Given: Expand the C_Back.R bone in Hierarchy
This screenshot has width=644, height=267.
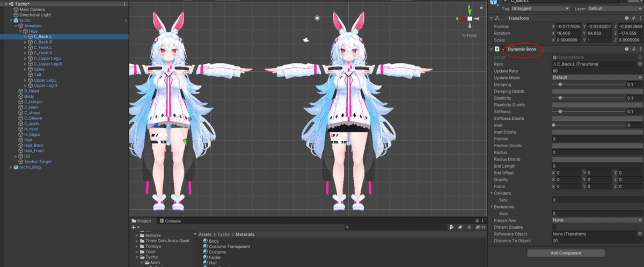Looking at the screenshot, I should 25,42.
